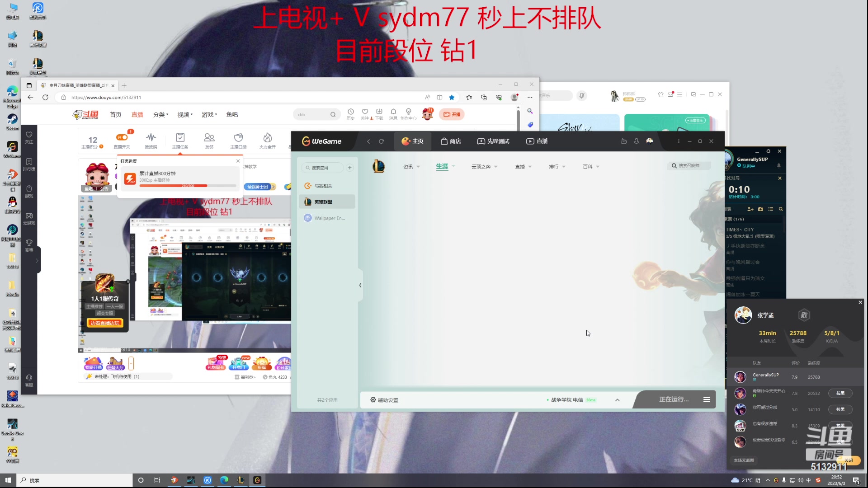
Task: Open Microsoft Edge from the taskbar
Action: [224, 480]
